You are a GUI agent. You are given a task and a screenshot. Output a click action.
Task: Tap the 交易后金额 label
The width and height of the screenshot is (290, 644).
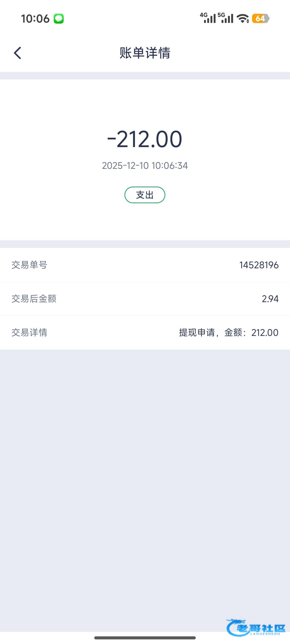pos(34,299)
